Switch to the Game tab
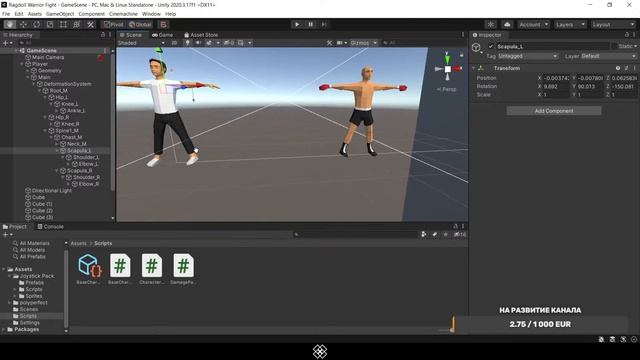This screenshot has height=360, width=640. point(162,35)
